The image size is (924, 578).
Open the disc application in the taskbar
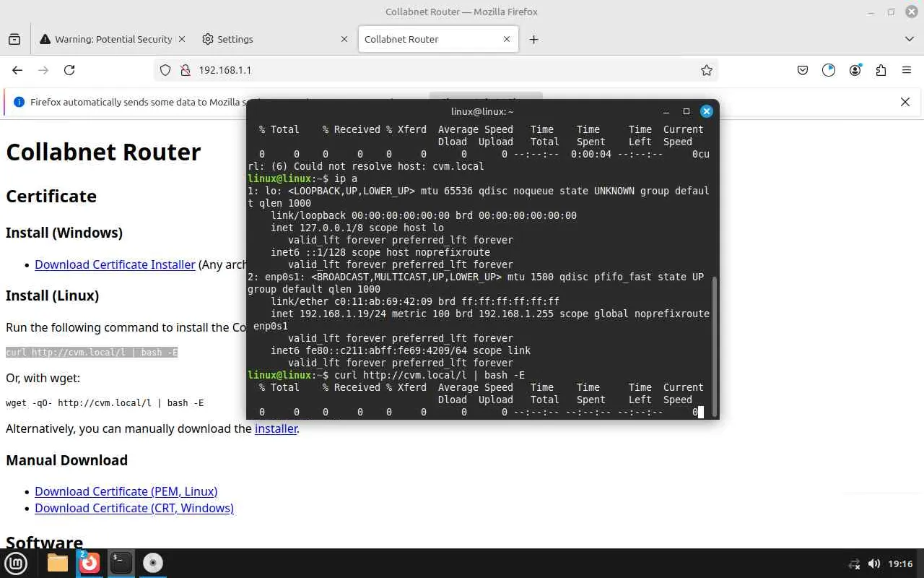(x=153, y=563)
